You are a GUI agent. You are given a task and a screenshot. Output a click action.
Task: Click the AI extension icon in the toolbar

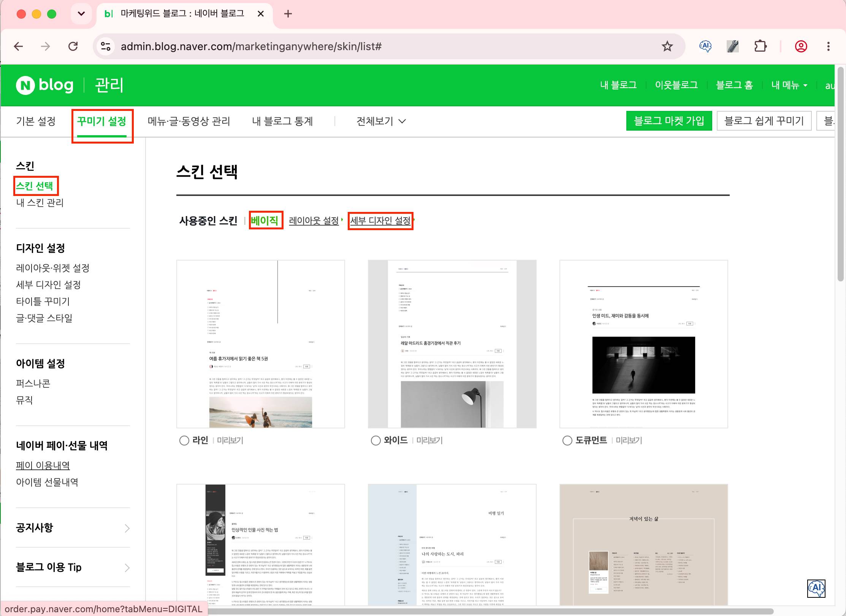point(705,46)
